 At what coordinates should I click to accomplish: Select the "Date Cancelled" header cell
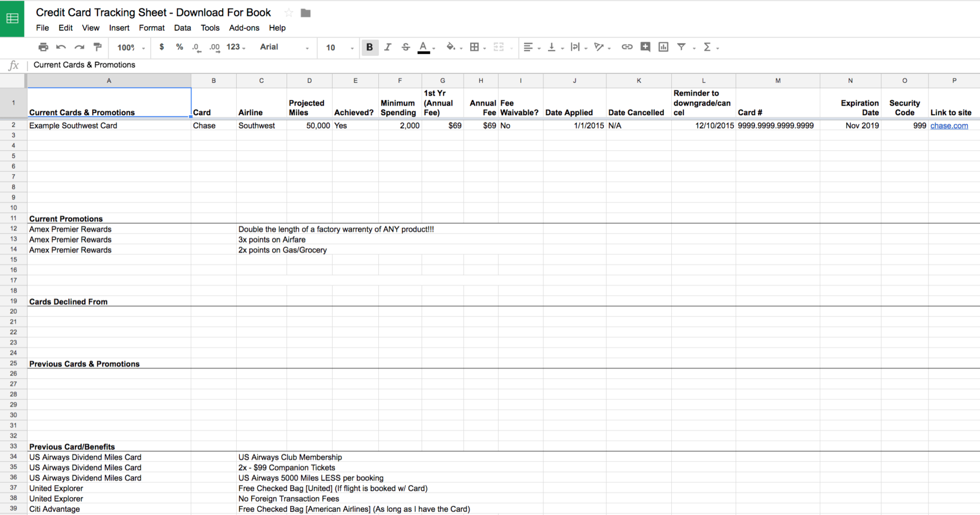pos(639,103)
